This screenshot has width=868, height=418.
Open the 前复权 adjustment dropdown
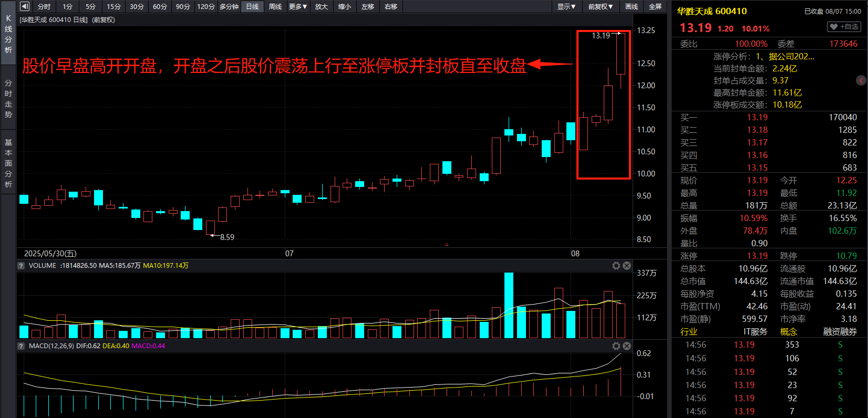(601, 7)
